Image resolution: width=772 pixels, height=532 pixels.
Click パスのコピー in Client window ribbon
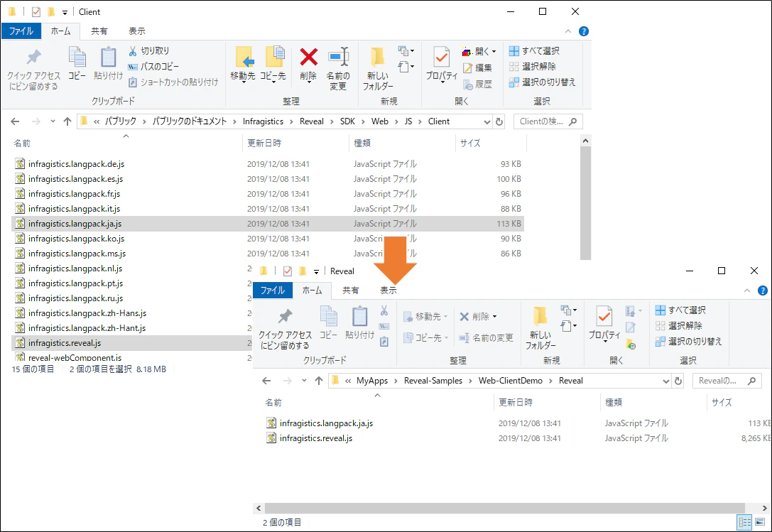[x=153, y=67]
